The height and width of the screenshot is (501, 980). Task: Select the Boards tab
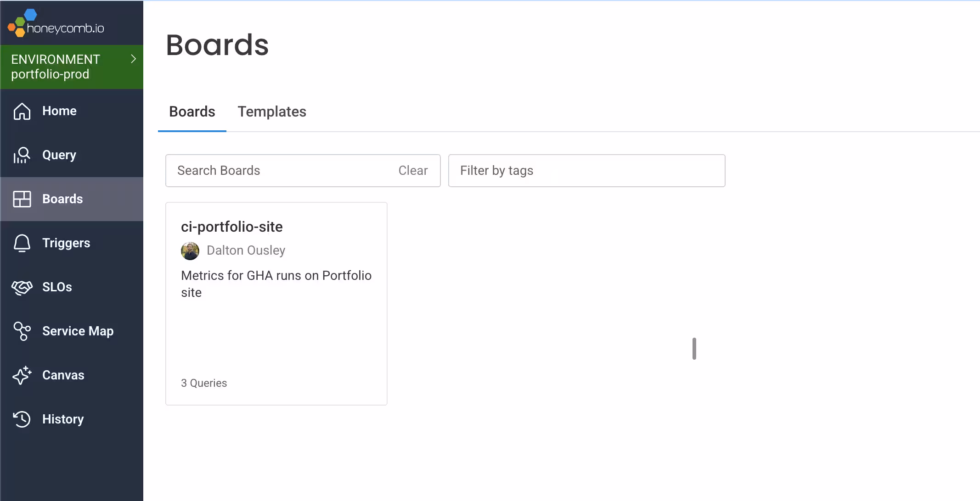coord(192,111)
